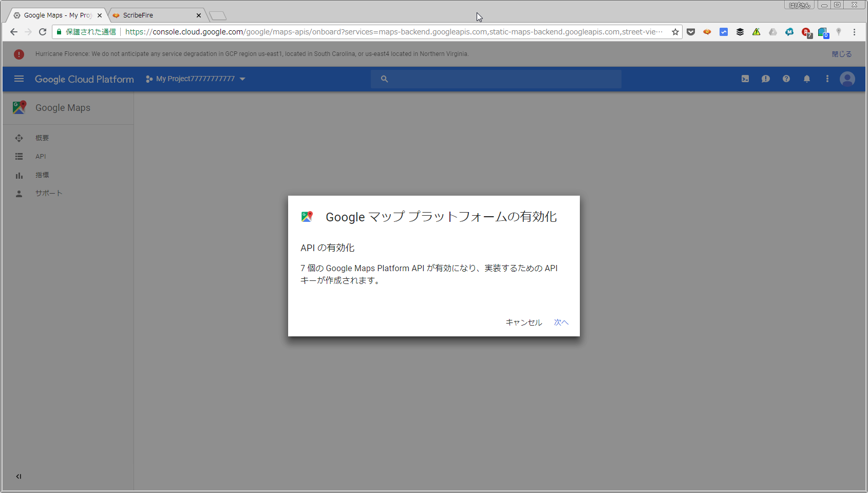This screenshot has height=493, width=868.
Task: Collapse the sidebar with bottom arrow icon
Action: coord(18,477)
